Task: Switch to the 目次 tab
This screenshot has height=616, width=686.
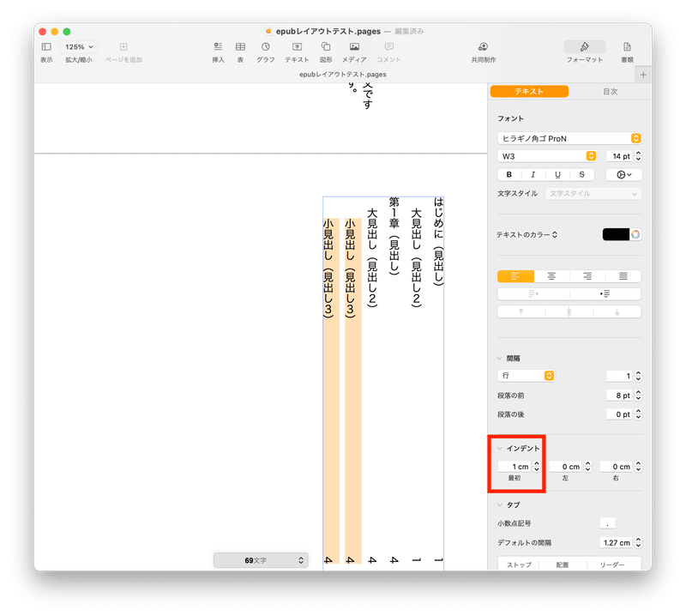Action: pyautogui.click(x=610, y=92)
